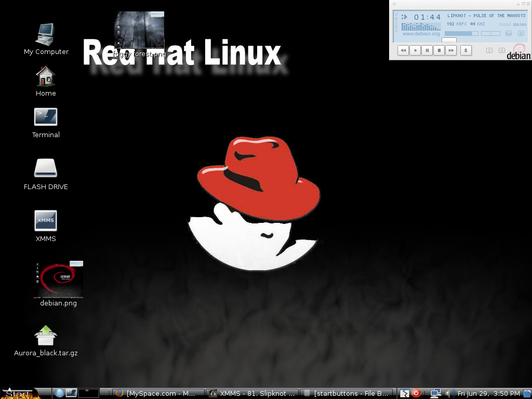532x399 pixels.
Task: Stop playback in XMMS
Action: click(x=439, y=50)
